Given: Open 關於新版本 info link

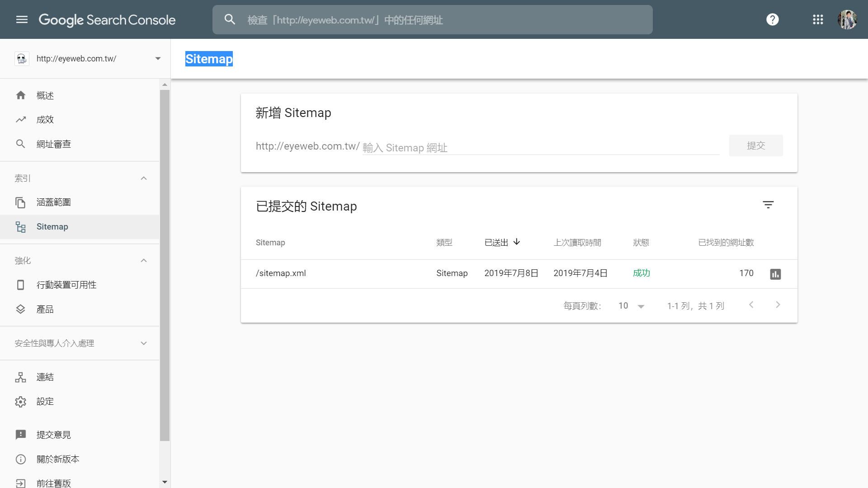Looking at the screenshot, I should click(80, 459).
